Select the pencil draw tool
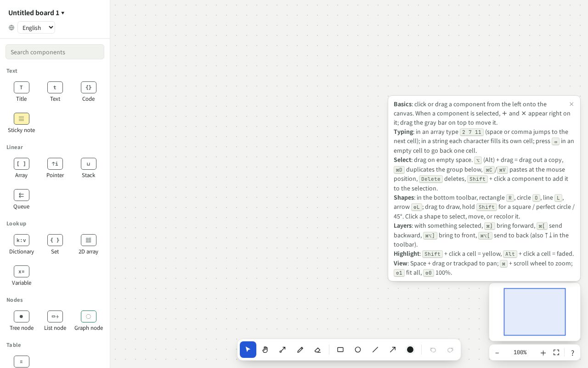The height and width of the screenshot is (368, 588). point(300,350)
